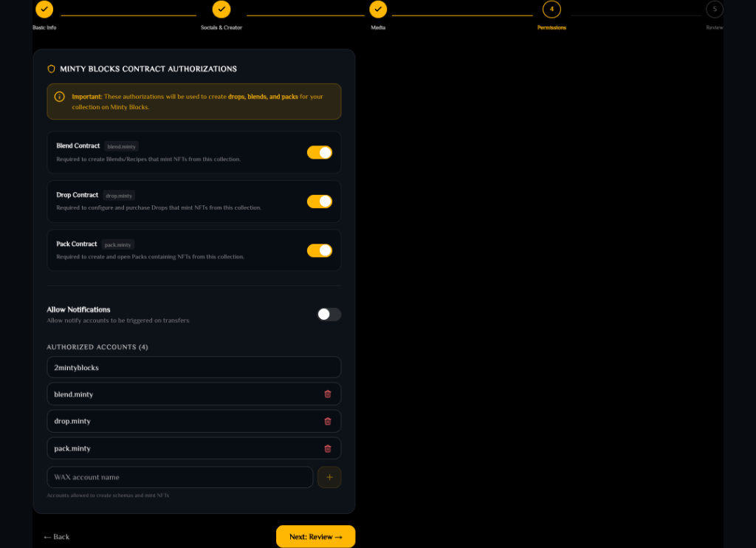Screen dimensions: 756x548
Task: Focus the WAX account name field
Action: pos(180,477)
